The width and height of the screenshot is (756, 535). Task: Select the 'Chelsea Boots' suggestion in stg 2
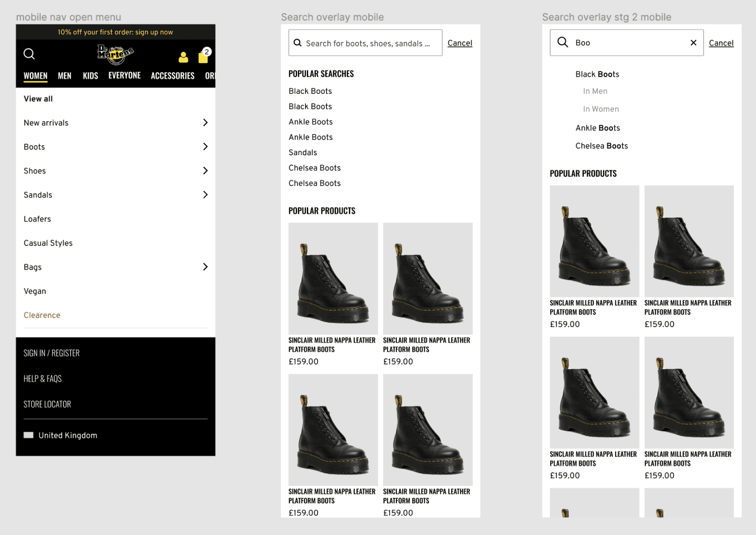(601, 146)
